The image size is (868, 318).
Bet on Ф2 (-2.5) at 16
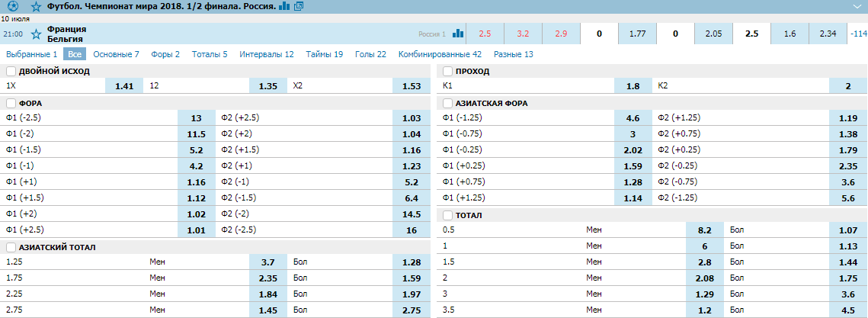click(x=412, y=230)
